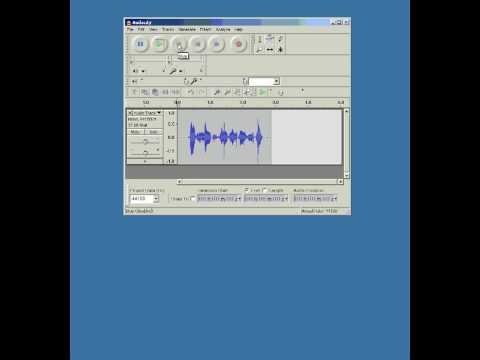Open the Analyze menu

223,29
